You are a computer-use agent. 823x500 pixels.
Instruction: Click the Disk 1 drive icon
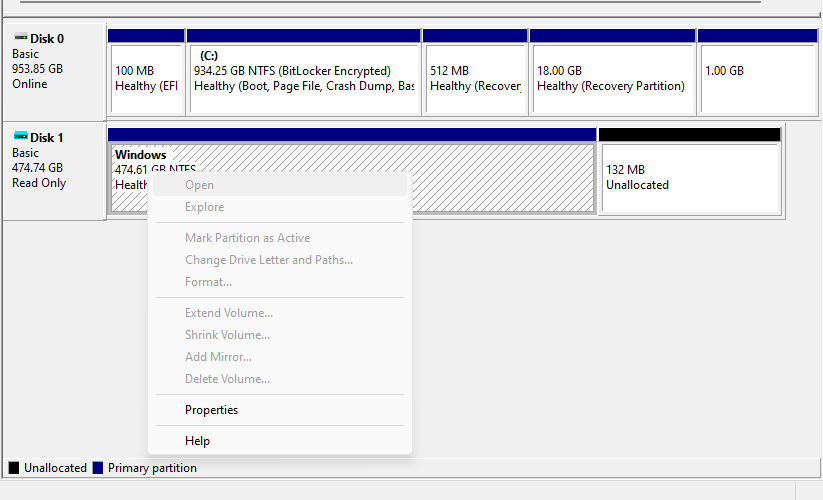[20, 136]
